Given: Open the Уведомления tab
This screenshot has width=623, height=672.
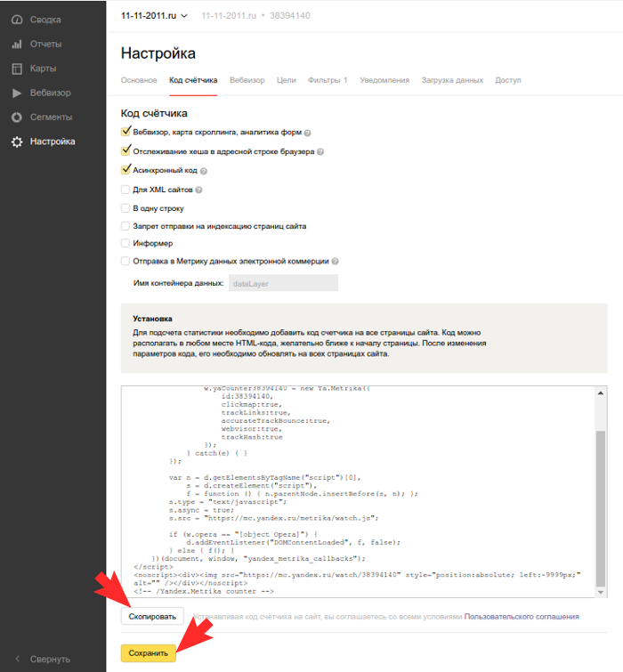Looking at the screenshot, I should click(x=384, y=80).
